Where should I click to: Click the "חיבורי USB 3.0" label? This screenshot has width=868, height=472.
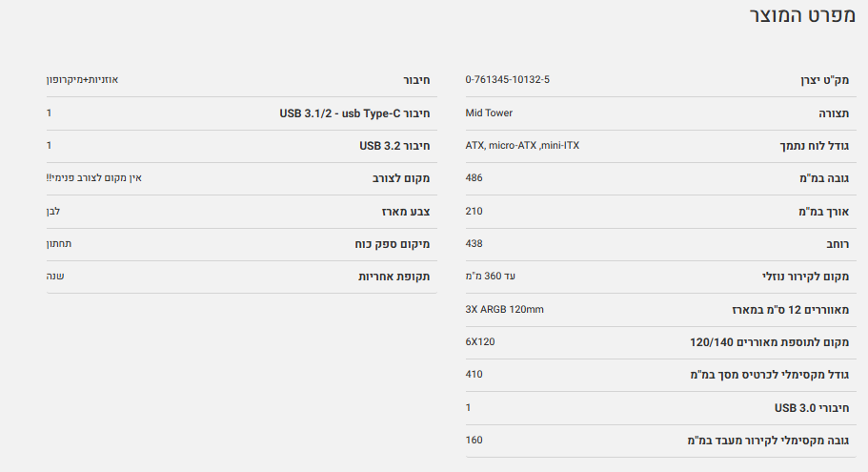[x=813, y=408]
